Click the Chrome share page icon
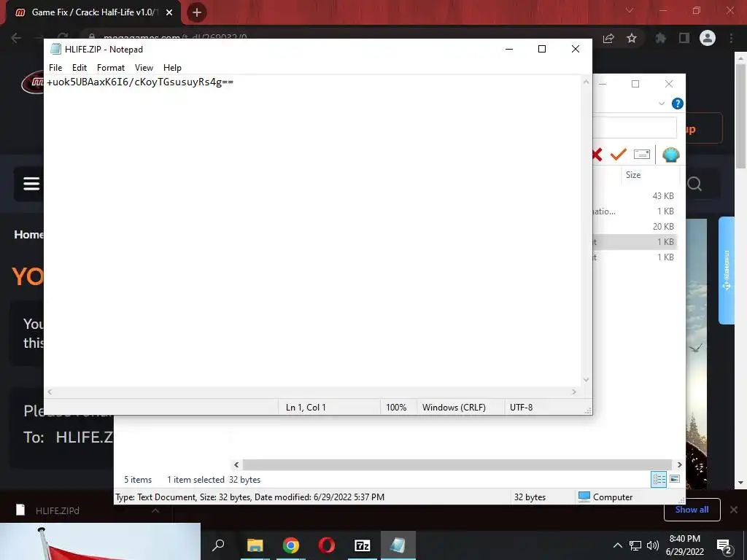This screenshot has height=560, width=747. tap(608, 38)
